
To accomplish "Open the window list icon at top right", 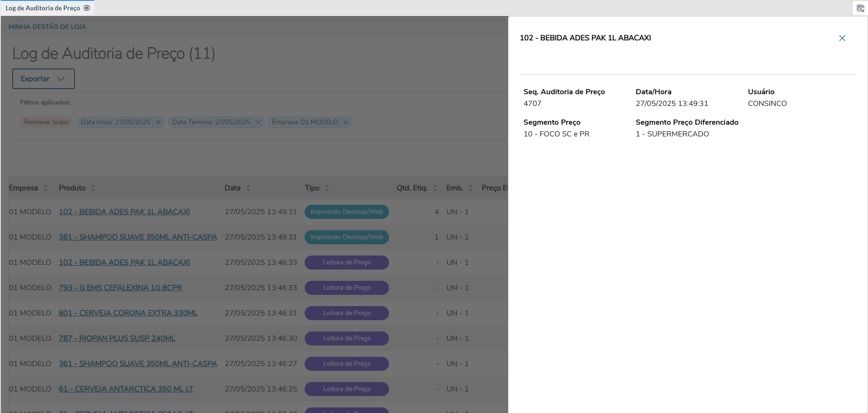I will (x=860, y=8).
